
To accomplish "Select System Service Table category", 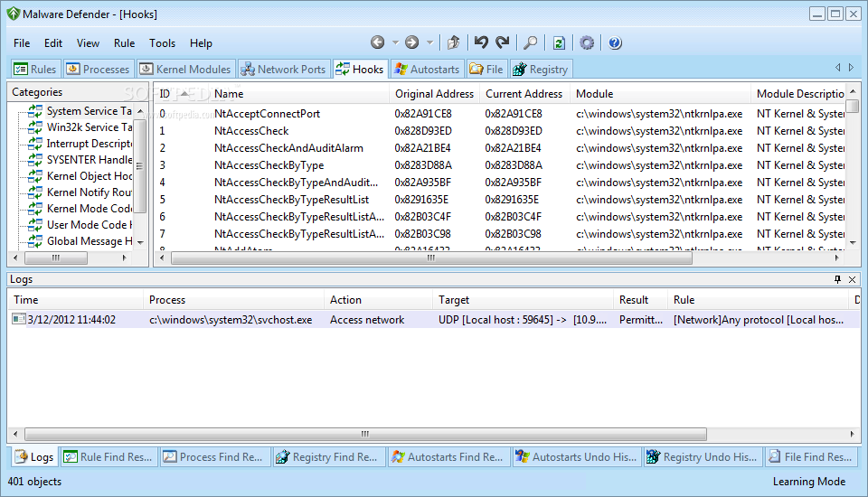I will coord(80,110).
